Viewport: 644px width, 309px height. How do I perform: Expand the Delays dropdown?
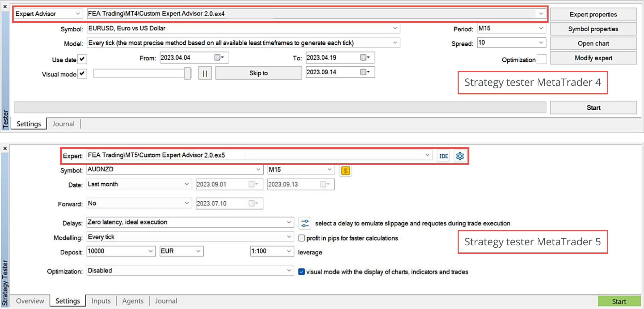click(x=289, y=222)
